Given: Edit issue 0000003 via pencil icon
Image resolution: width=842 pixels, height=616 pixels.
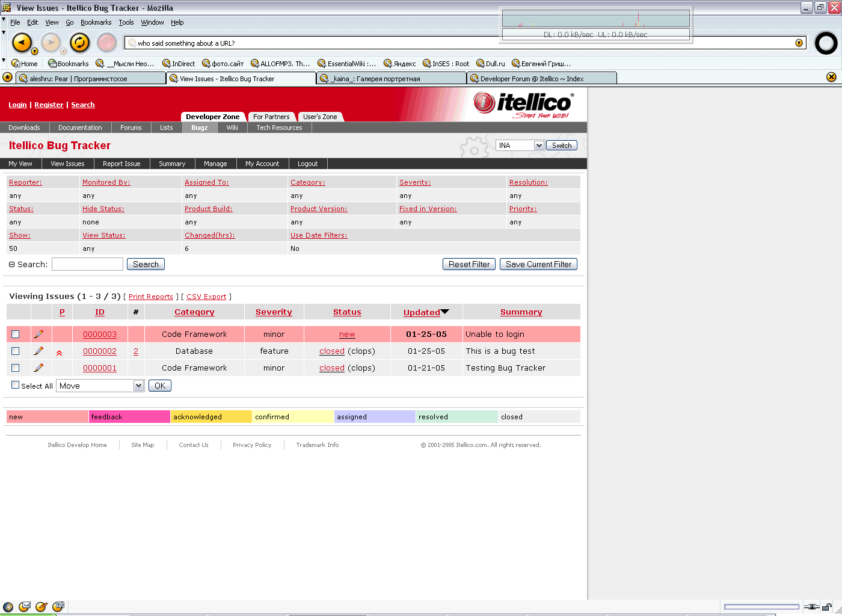Looking at the screenshot, I should [x=39, y=334].
